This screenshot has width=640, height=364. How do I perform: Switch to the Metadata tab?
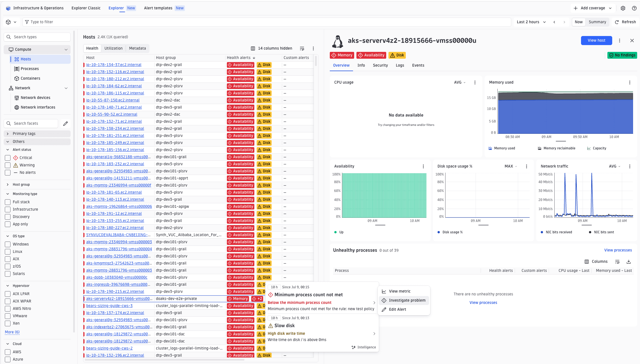point(138,48)
